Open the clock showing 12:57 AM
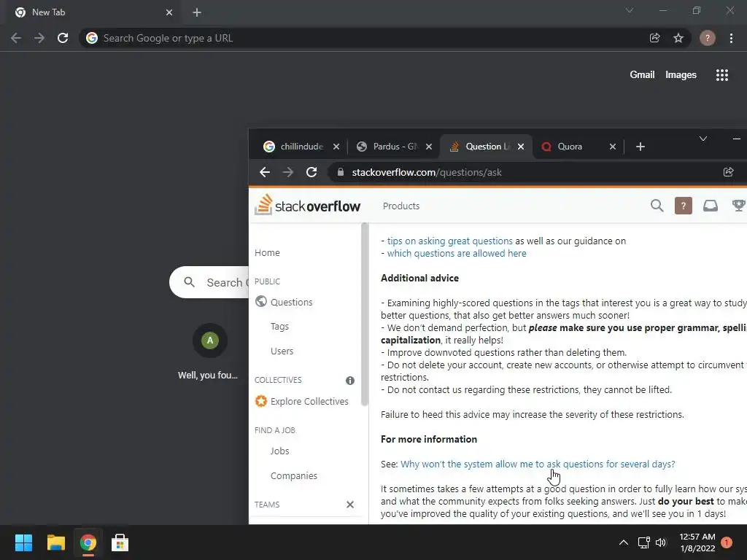Image resolution: width=747 pixels, height=560 pixels. tap(697, 542)
